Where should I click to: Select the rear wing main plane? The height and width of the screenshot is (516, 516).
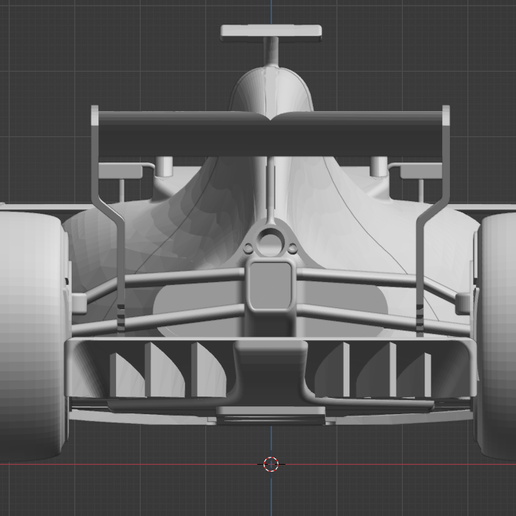[271, 134]
